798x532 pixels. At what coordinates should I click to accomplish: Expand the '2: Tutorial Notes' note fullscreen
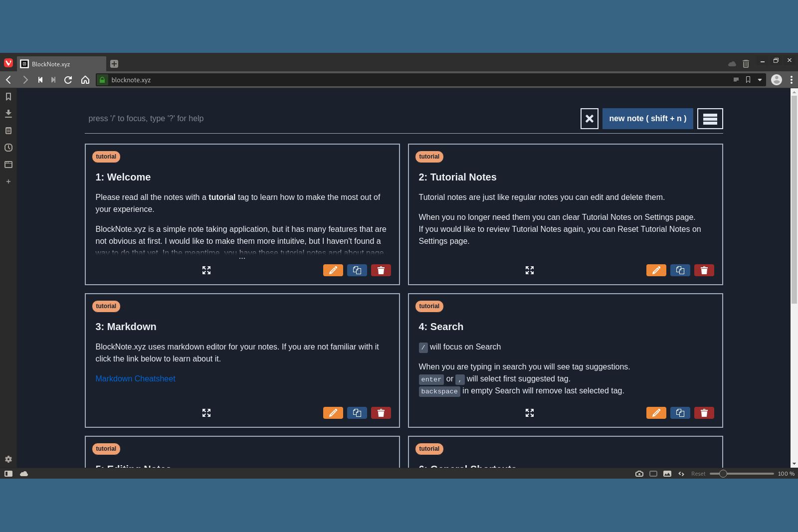pos(530,270)
